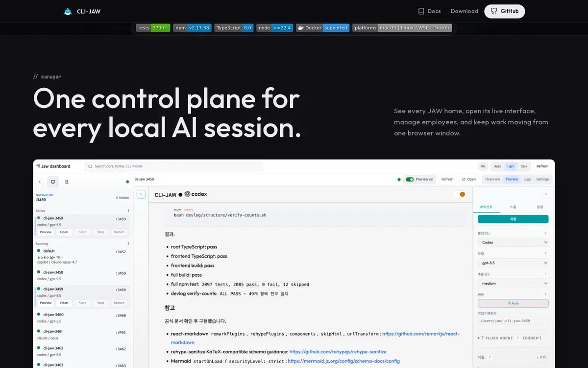Click Open under the Active cli-jaw-3459 entry

point(64,232)
